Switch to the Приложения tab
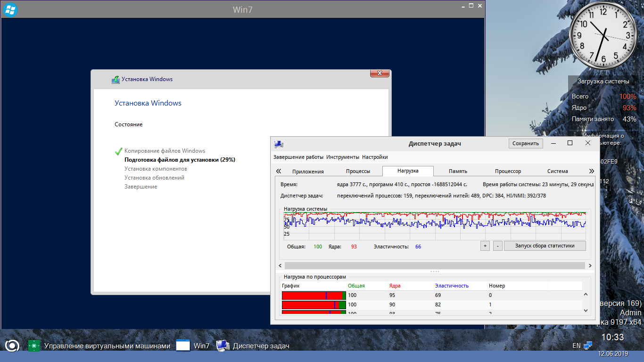Image resolution: width=644 pixels, height=362 pixels. [308, 171]
